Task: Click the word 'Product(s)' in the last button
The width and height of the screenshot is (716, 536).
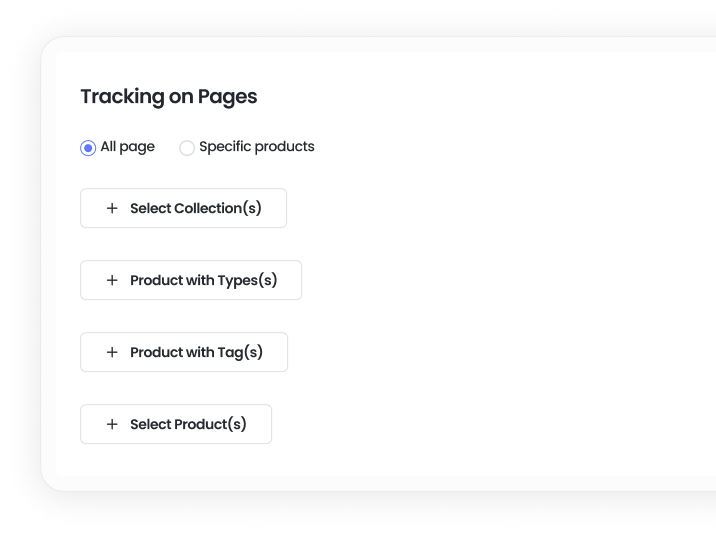Action: [x=210, y=424]
